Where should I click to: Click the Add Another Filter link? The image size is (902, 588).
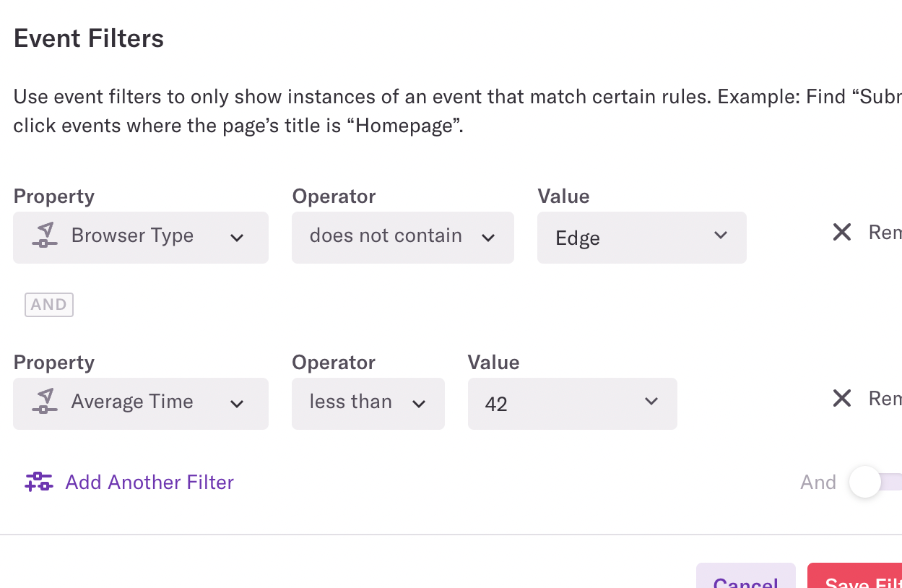(x=149, y=483)
